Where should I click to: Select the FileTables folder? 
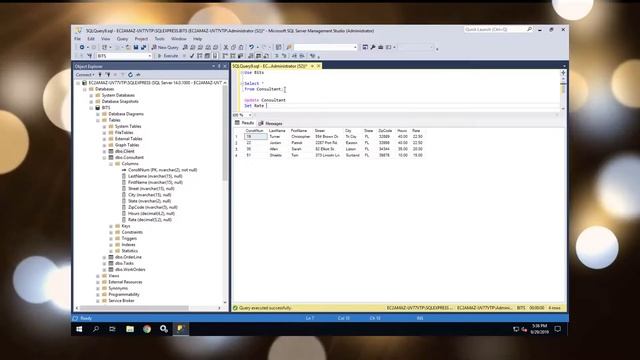pyautogui.click(x=124, y=133)
